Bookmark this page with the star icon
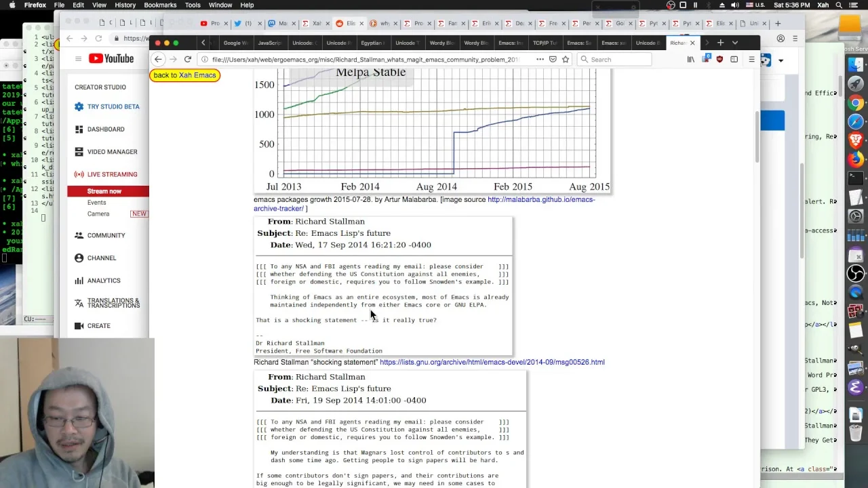Screen dimensions: 868x488 pos(566,60)
